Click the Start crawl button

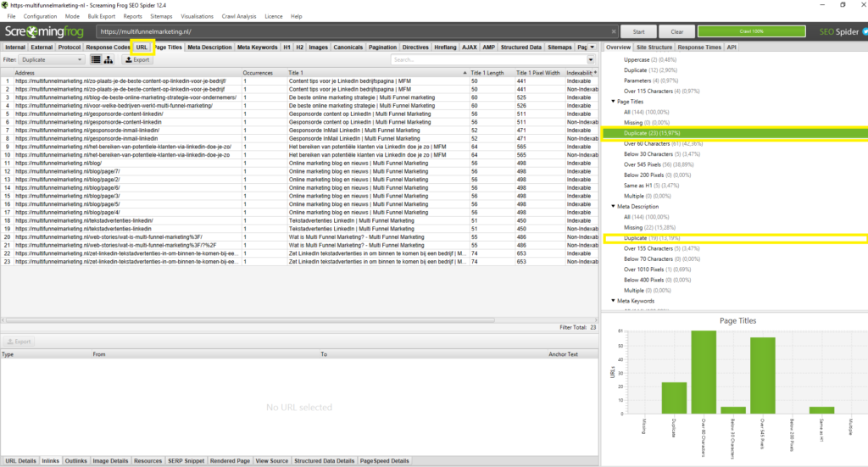(x=639, y=31)
